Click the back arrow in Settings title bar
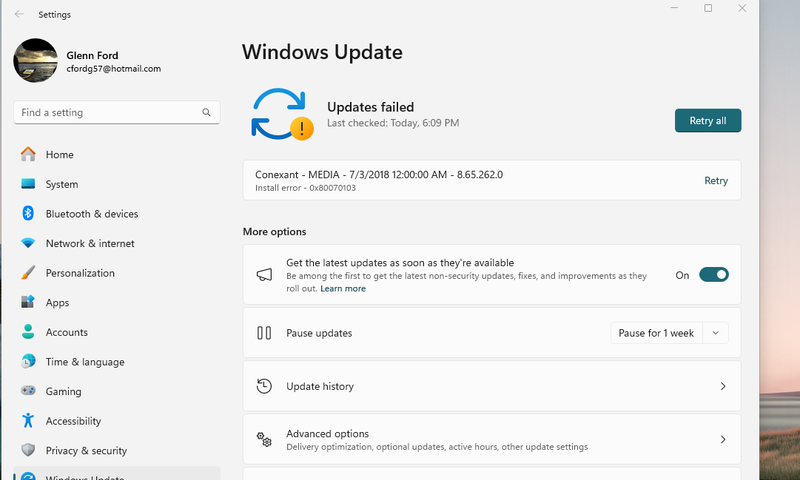Viewport: 800px width, 480px height. pos(19,14)
